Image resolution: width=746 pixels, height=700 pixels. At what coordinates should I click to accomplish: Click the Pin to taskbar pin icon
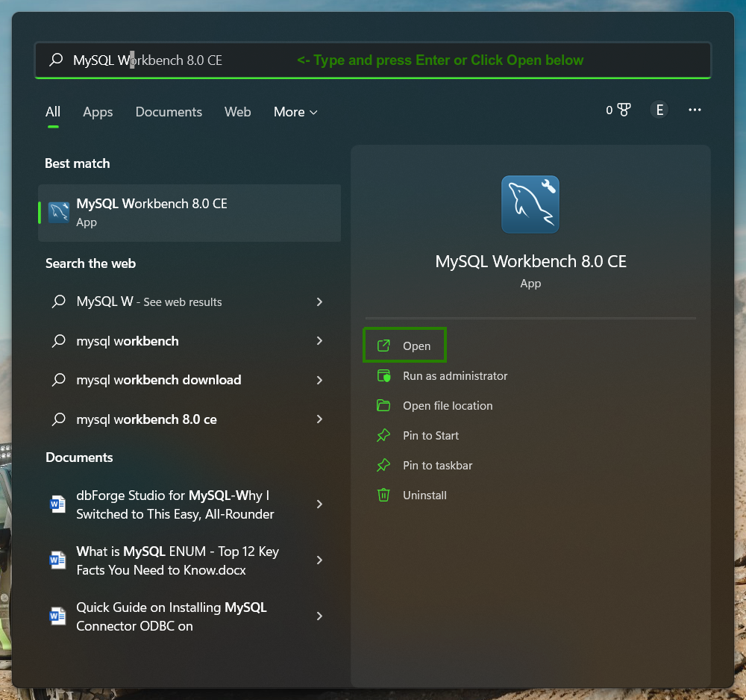click(383, 466)
